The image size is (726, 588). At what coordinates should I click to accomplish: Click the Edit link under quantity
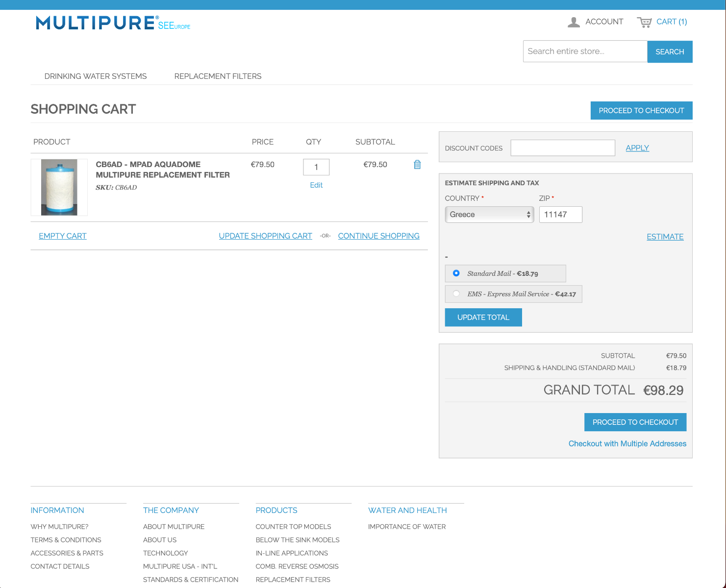[x=316, y=185]
